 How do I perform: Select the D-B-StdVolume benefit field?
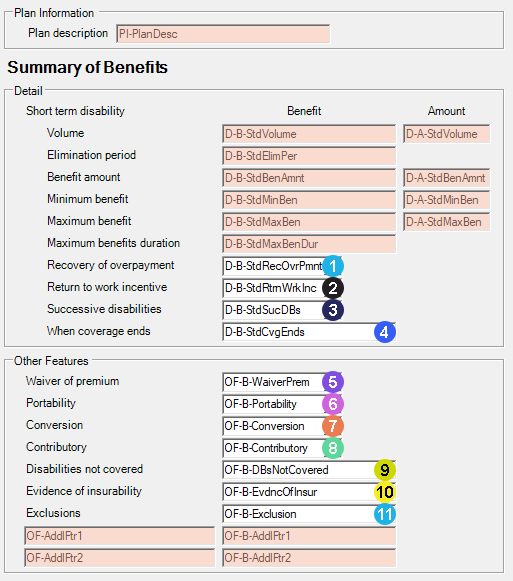pyautogui.click(x=309, y=134)
